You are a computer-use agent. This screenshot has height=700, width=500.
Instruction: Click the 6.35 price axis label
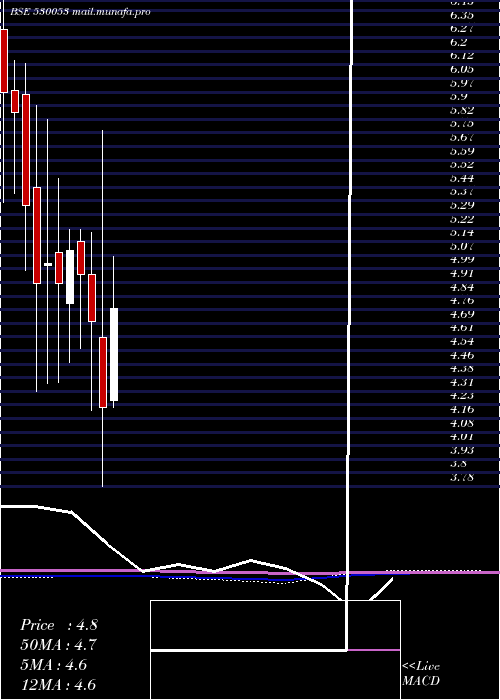(x=462, y=16)
